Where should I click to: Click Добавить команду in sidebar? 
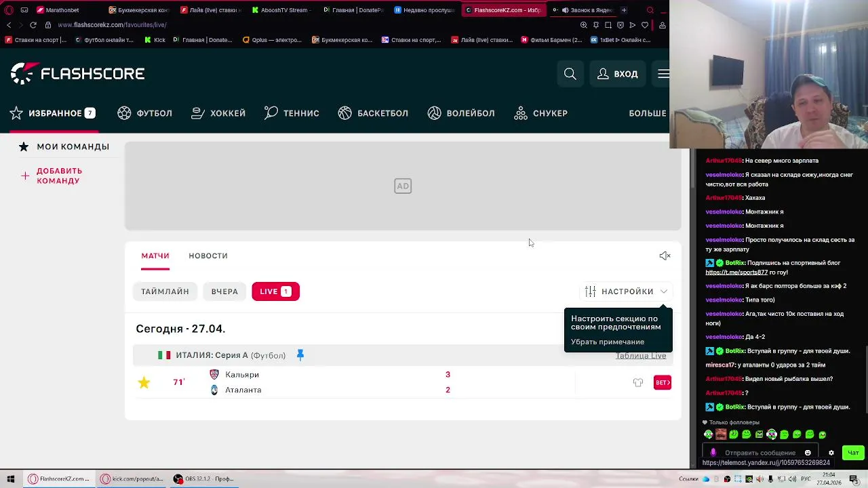(x=52, y=176)
